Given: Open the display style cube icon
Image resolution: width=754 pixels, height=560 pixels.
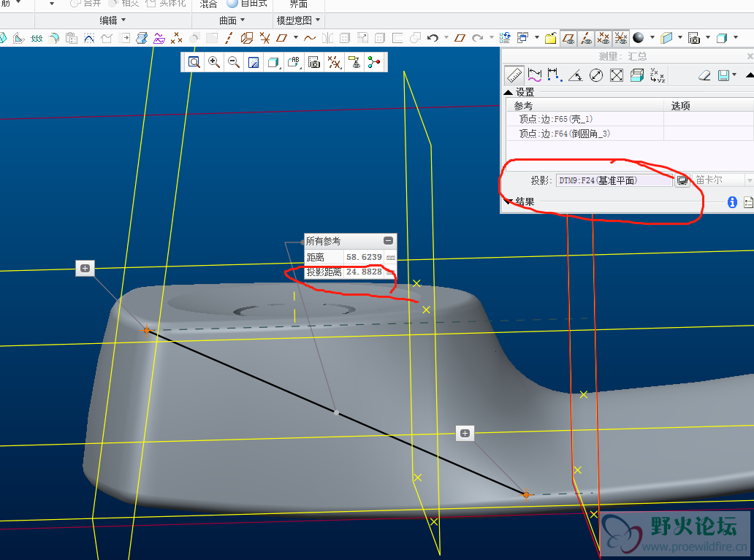Looking at the screenshot, I should click(273, 62).
